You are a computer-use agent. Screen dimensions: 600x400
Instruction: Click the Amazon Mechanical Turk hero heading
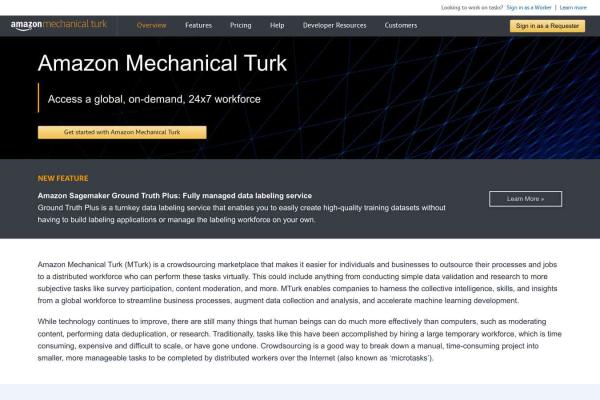(x=162, y=63)
